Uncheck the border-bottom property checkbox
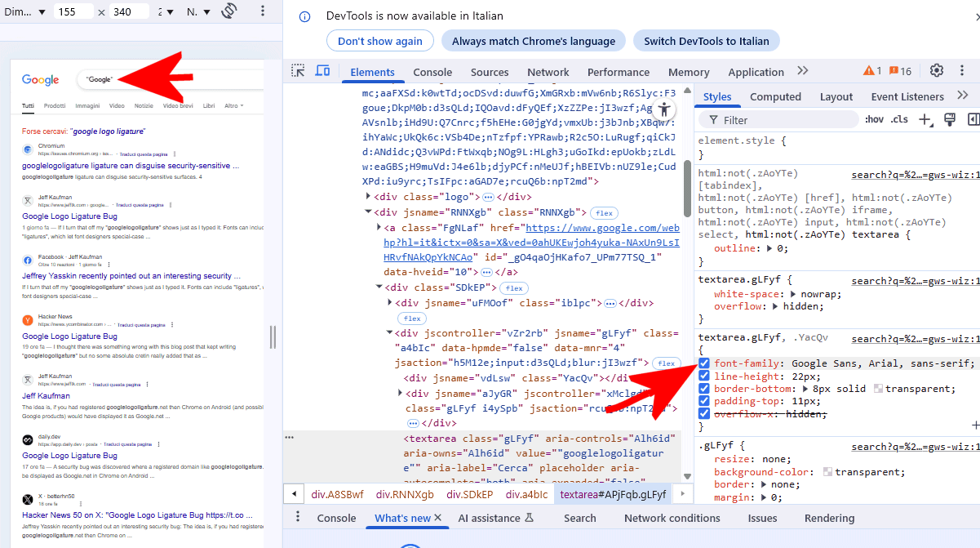The image size is (980, 548). (704, 389)
